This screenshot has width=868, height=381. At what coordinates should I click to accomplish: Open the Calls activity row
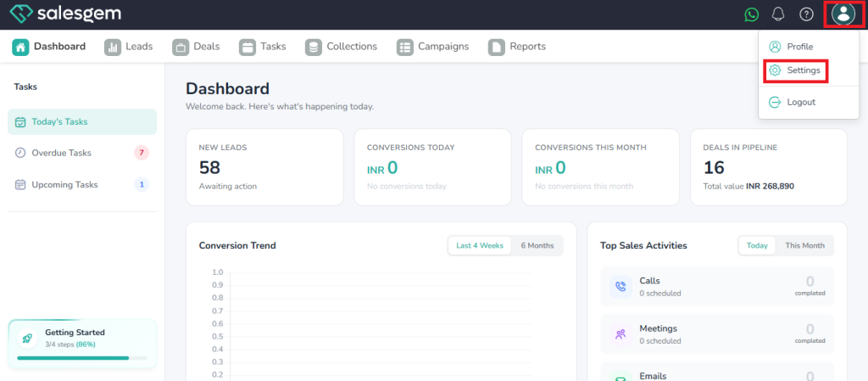[x=717, y=286]
